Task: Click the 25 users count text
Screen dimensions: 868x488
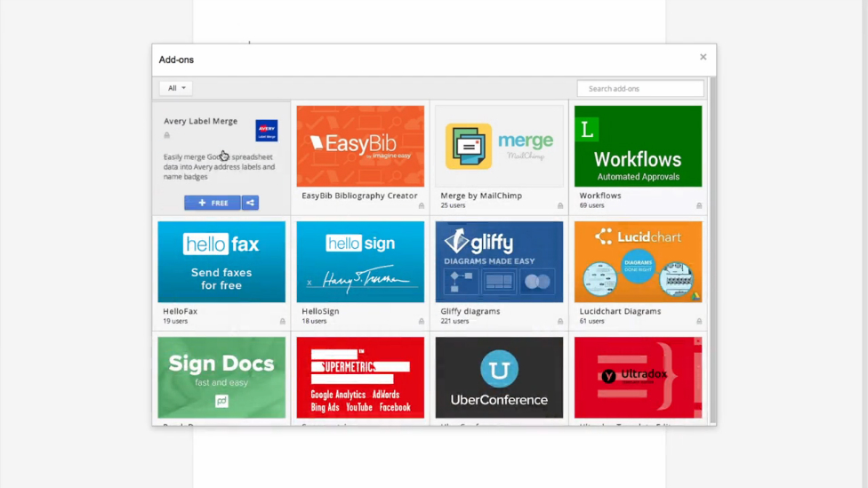Action: coord(453,205)
